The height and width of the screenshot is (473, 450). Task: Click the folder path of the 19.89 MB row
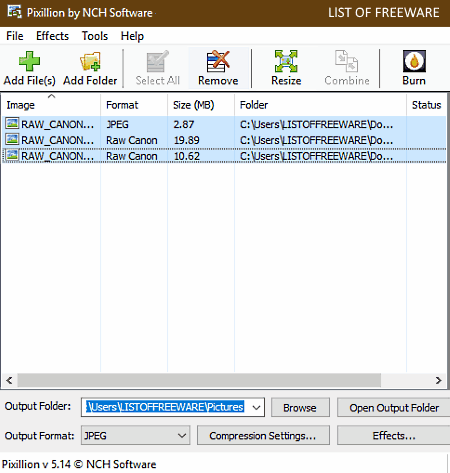point(316,140)
